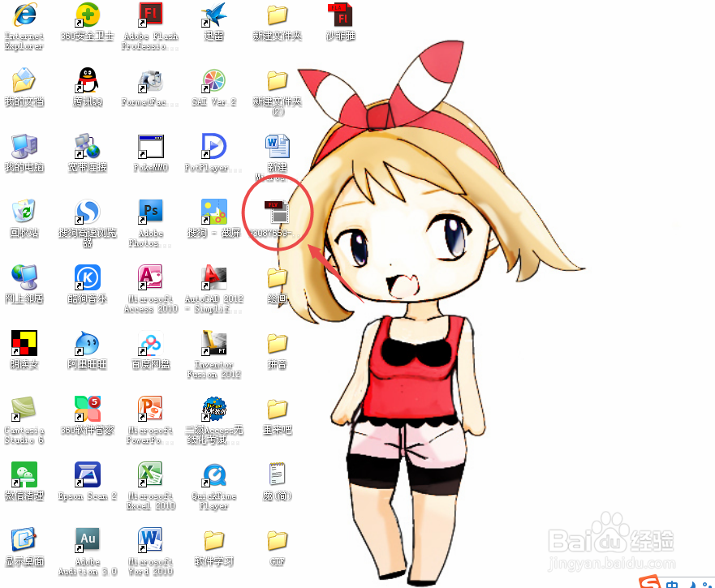Open the 软件学习 folder
The height and width of the screenshot is (588, 715).
coord(214,540)
